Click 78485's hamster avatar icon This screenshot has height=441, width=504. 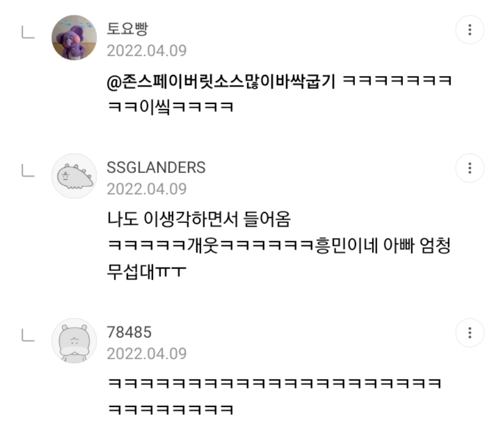[x=74, y=341]
